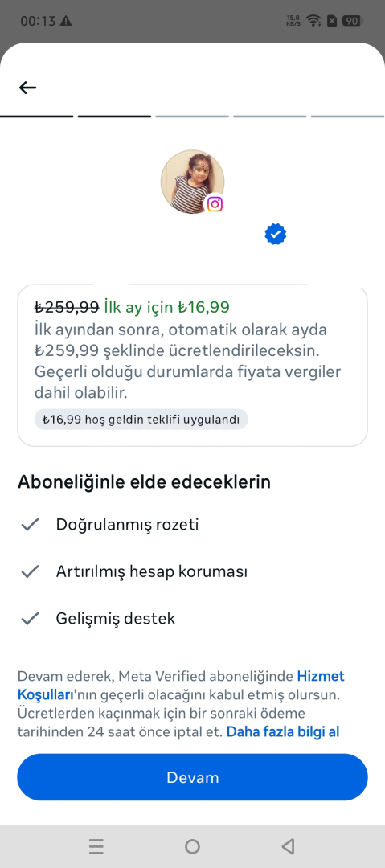Tap the third progress step segment
385x868 pixels.
pos(192,117)
